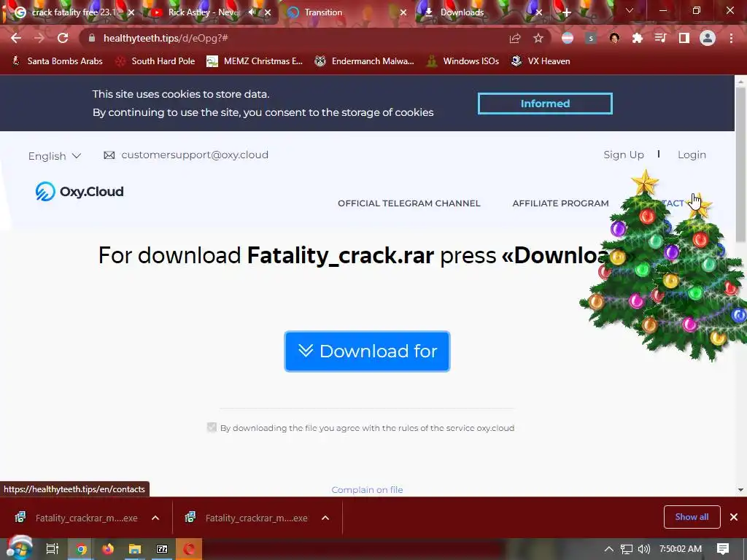
Task: Click the Oxy.Cloud logo
Action: (x=80, y=192)
